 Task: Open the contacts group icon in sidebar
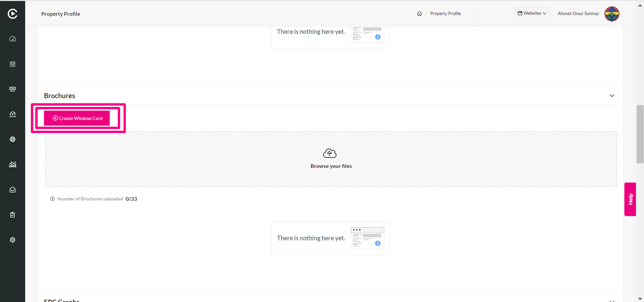[12, 89]
